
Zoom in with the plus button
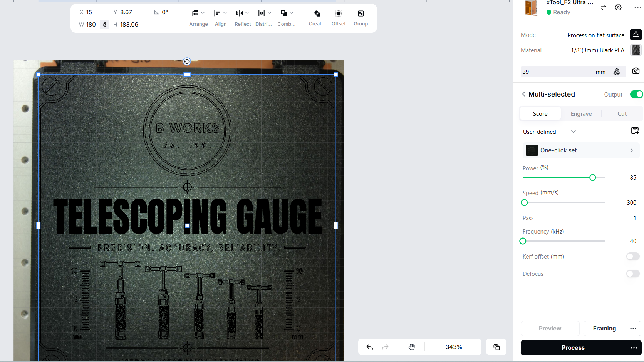point(473,347)
